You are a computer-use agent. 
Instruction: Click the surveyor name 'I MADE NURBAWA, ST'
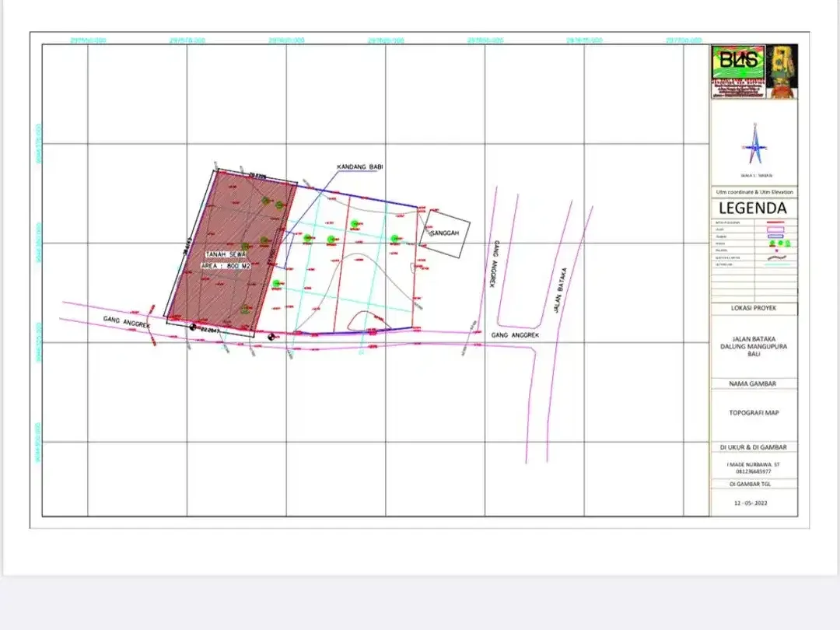pos(753,464)
